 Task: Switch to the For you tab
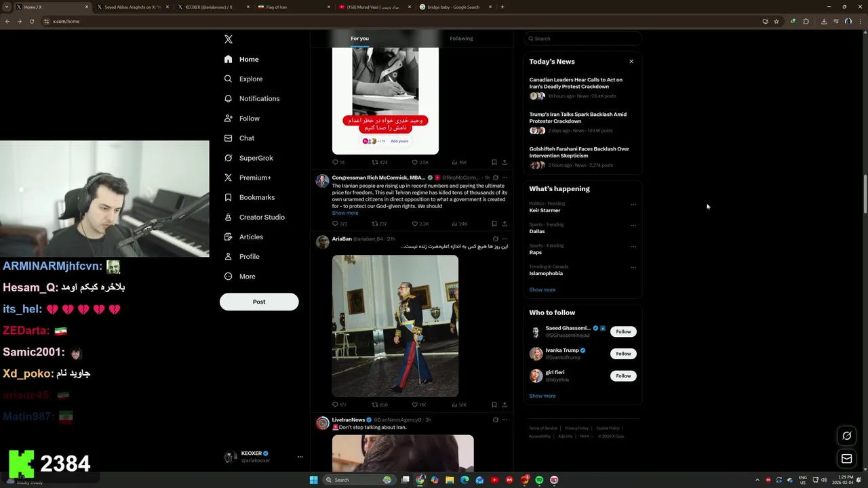[x=360, y=39]
